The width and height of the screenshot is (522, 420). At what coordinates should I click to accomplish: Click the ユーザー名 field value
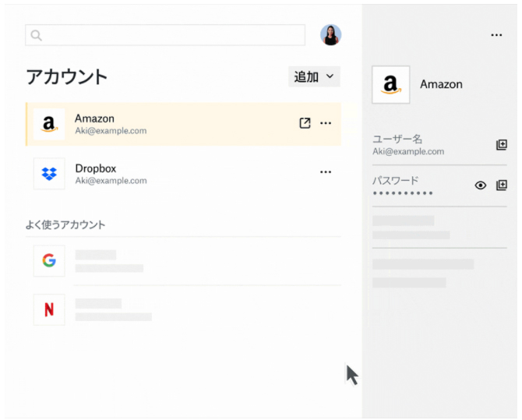pos(408,151)
